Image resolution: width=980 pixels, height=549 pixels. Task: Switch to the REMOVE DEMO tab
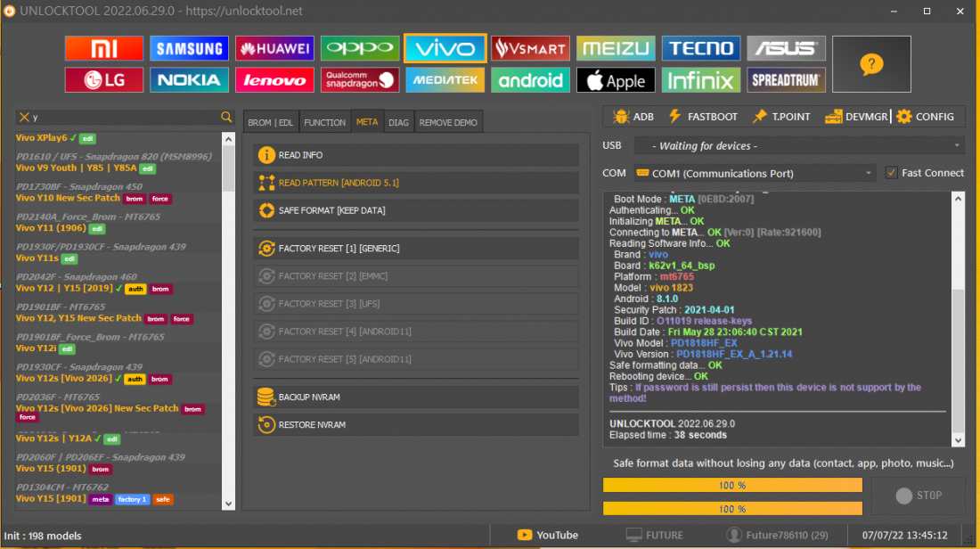pyautogui.click(x=448, y=123)
